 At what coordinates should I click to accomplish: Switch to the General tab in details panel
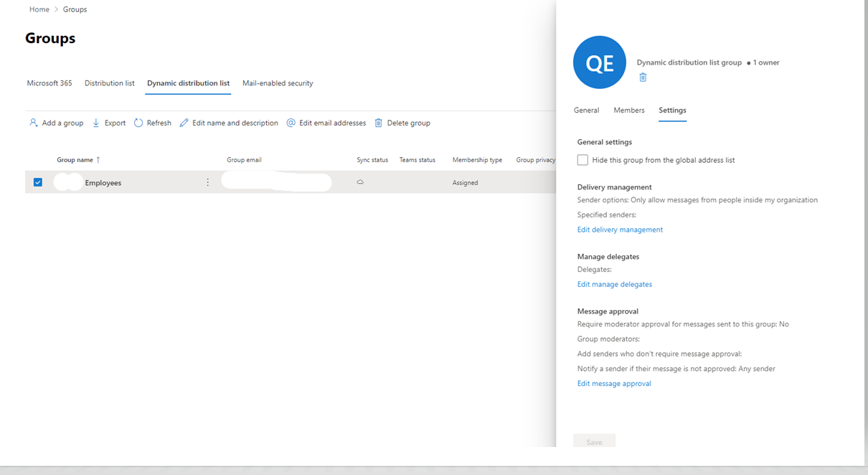point(586,110)
